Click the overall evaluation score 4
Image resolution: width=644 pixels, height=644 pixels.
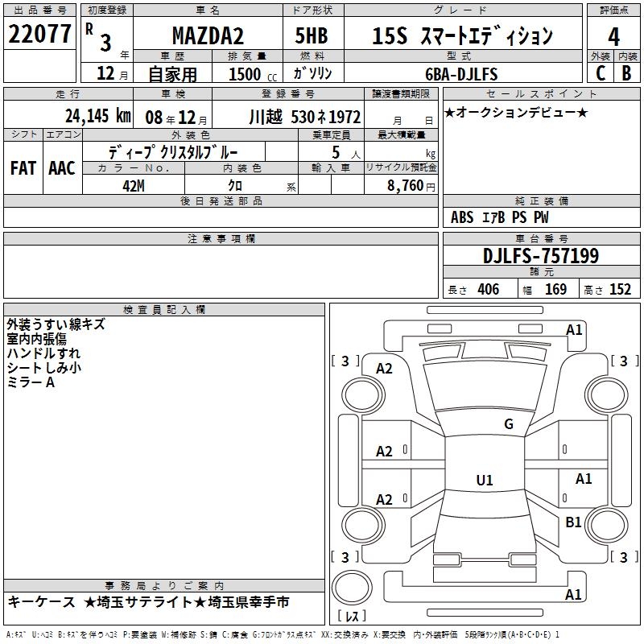coord(613,37)
